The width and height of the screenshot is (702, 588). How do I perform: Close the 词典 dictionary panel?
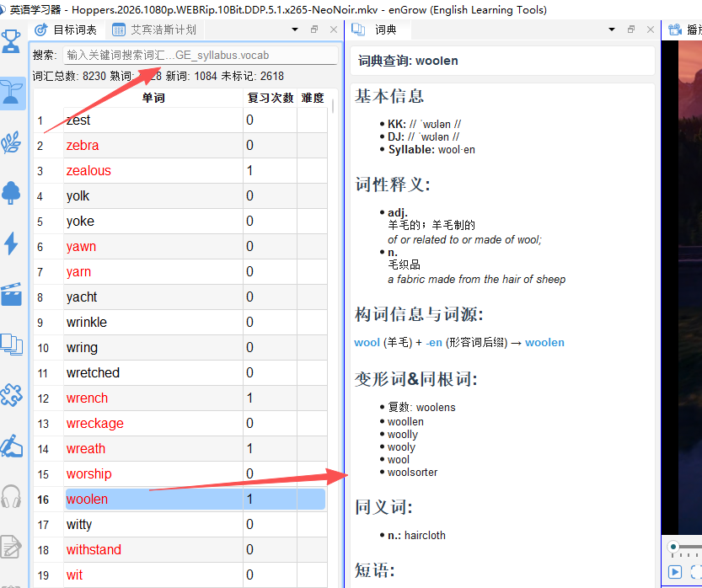pos(651,29)
